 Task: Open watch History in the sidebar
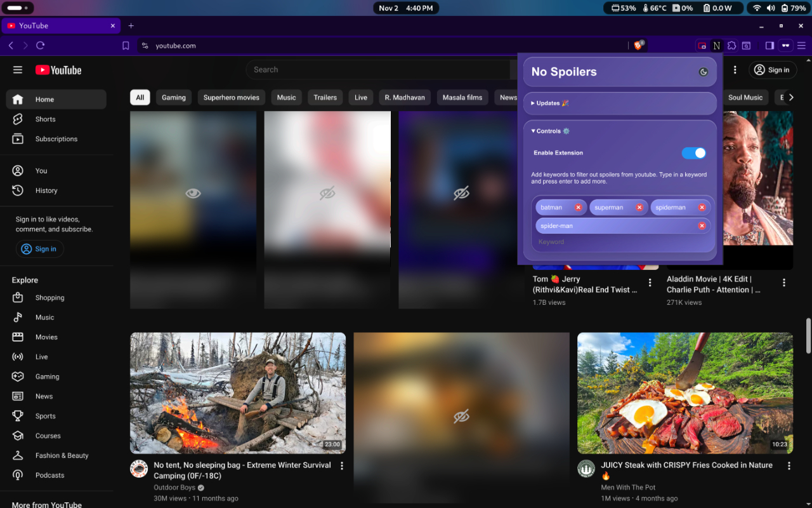[x=56, y=190]
